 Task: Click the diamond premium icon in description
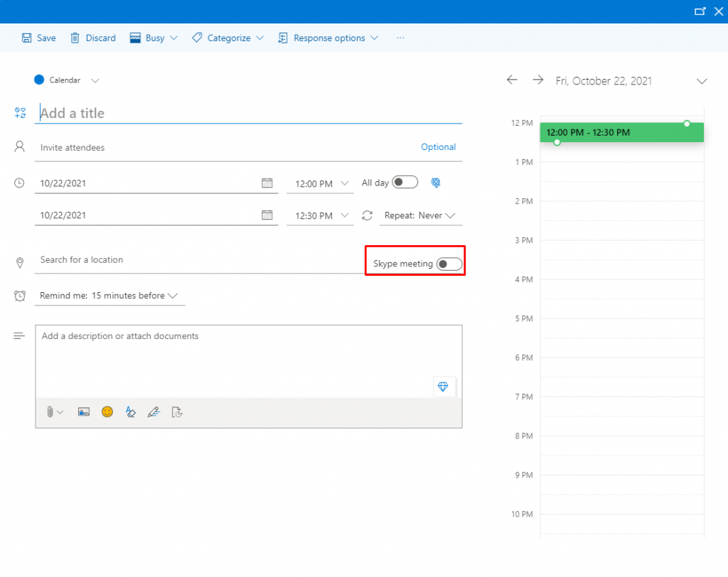pos(443,387)
